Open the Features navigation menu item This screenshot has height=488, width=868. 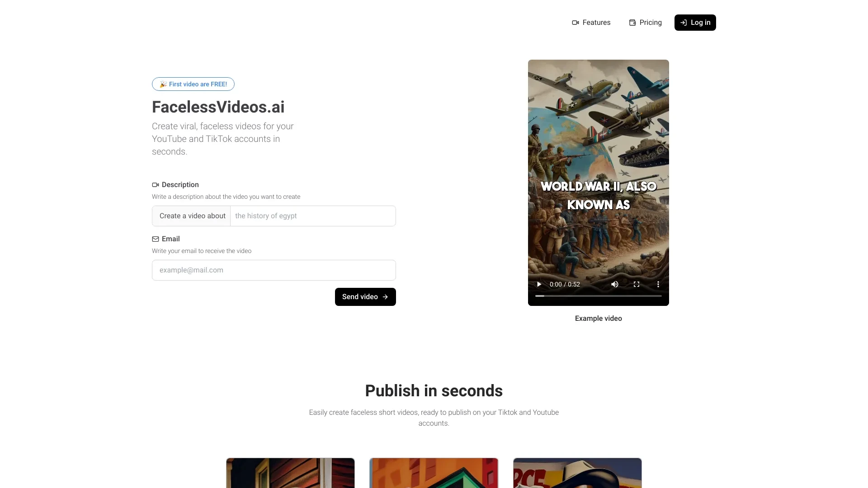coord(591,22)
